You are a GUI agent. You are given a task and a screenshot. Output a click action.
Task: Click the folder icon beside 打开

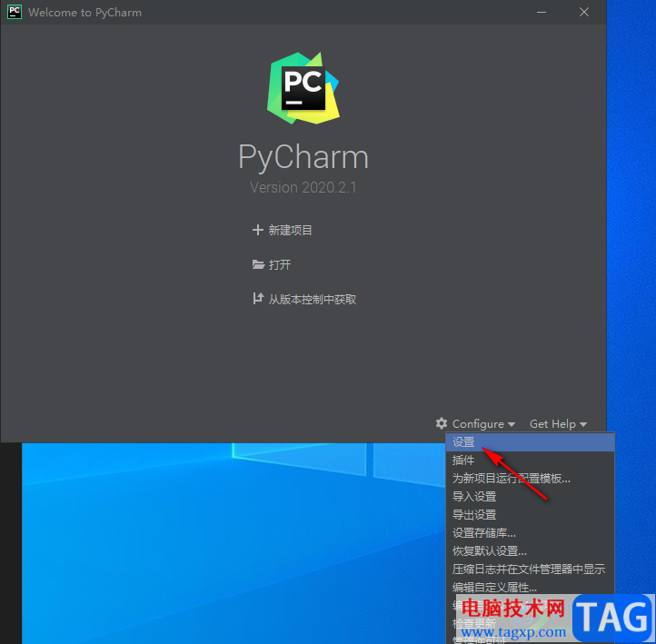pyautogui.click(x=258, y=264)
